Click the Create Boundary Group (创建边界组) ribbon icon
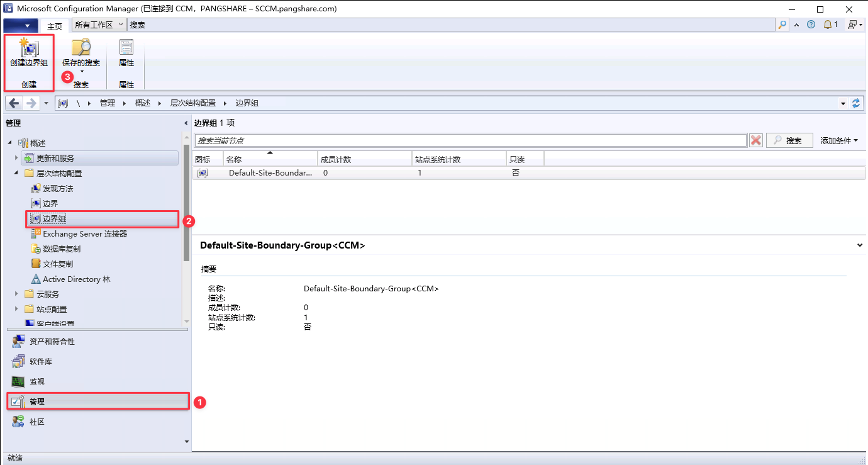Screen dimensions: 868x465 point(28,52)
